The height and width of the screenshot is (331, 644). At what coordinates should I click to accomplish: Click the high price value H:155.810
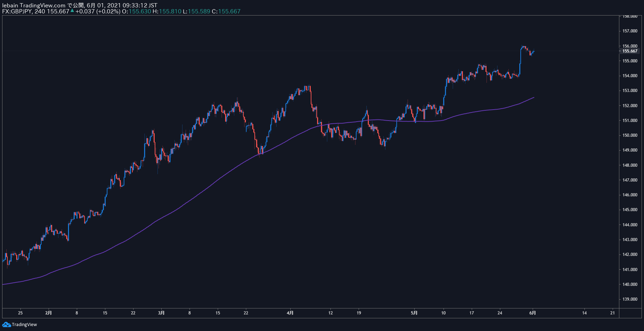point(167,11)
